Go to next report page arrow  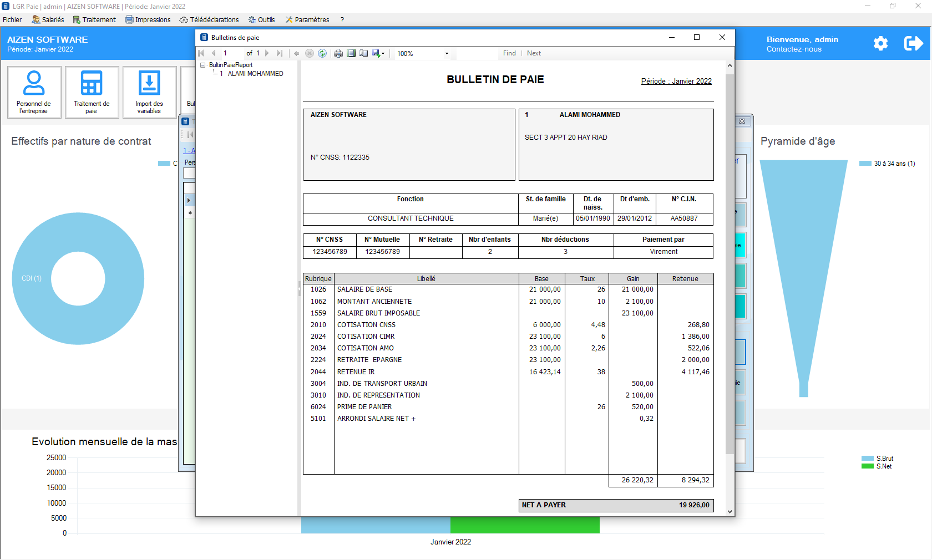click(267, 53)
